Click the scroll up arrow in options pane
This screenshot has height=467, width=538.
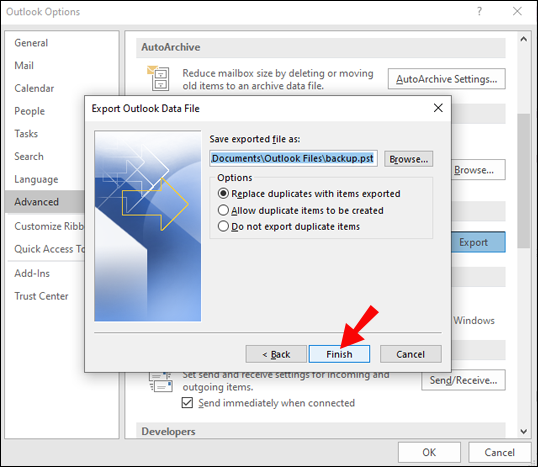click(523, 39)
